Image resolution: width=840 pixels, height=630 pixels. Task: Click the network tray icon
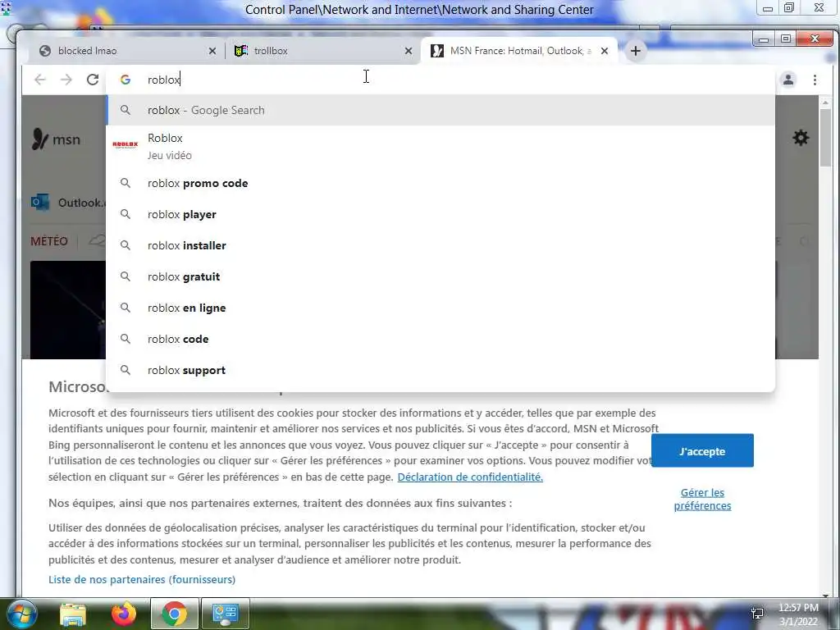[x=757, y=614]
